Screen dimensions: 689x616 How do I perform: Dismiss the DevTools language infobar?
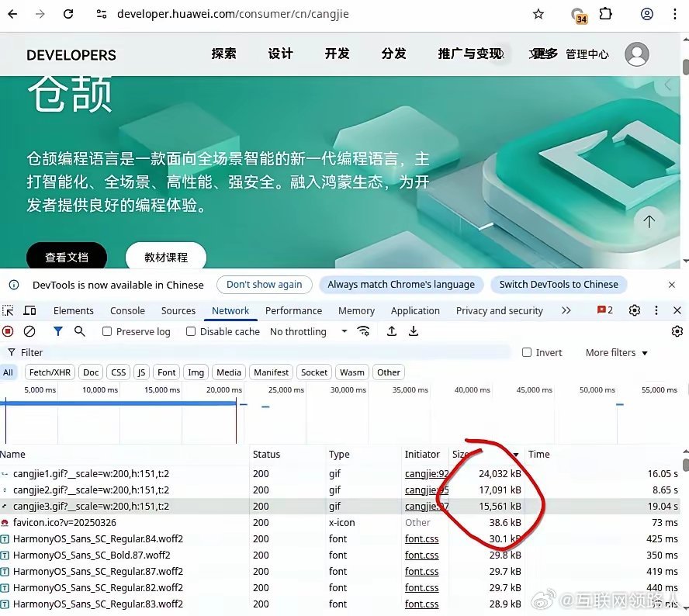672,285
